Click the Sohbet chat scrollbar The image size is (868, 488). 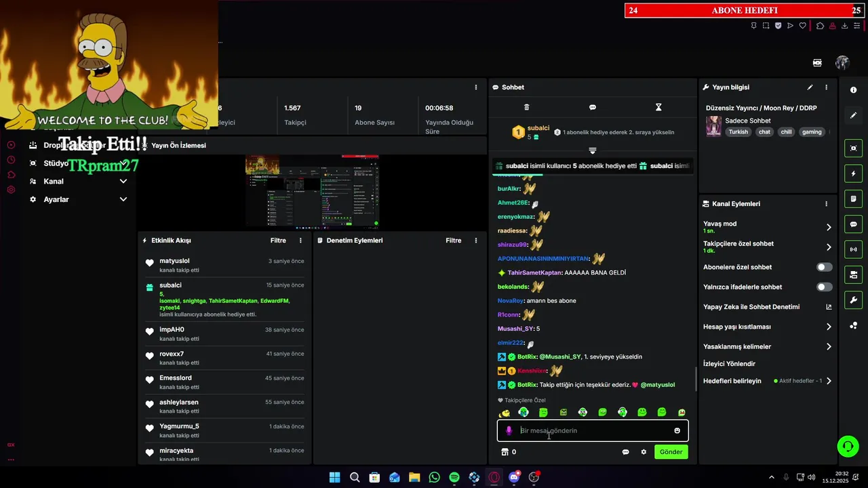point(696,380)
